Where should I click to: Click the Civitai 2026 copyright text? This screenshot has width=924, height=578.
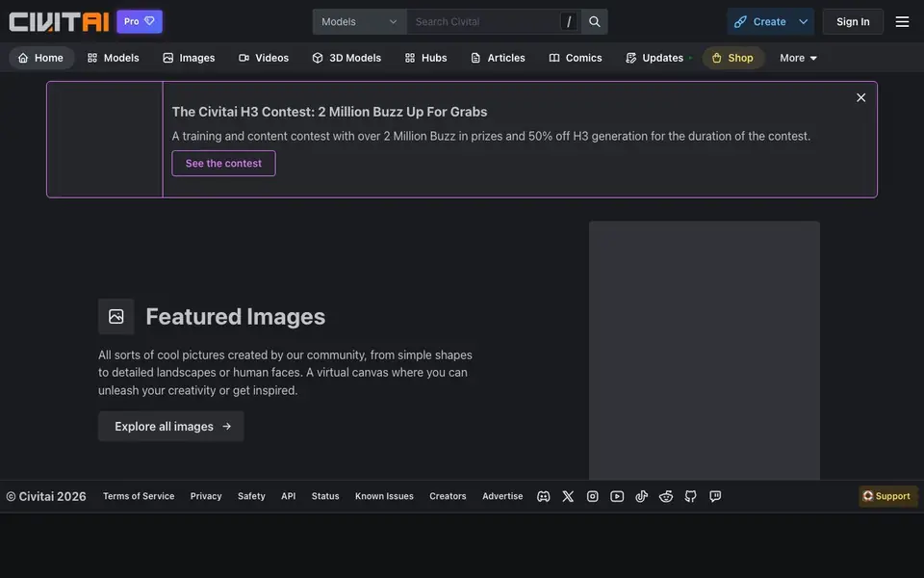point(46,497)
